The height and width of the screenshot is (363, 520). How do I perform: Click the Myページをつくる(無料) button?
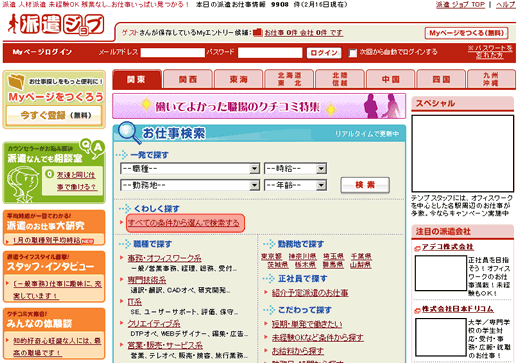click(467, 33)
